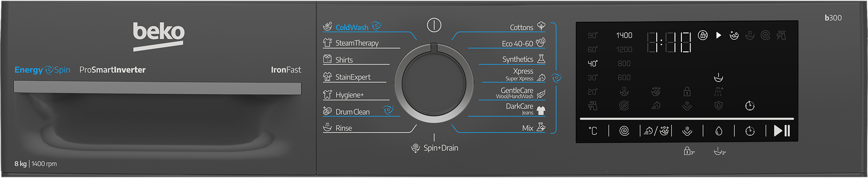868x178 pixels.
Task: Click the steaming shirt icon beside SteamTherapy
Action: pyautogui.click(x=328, y=42)
